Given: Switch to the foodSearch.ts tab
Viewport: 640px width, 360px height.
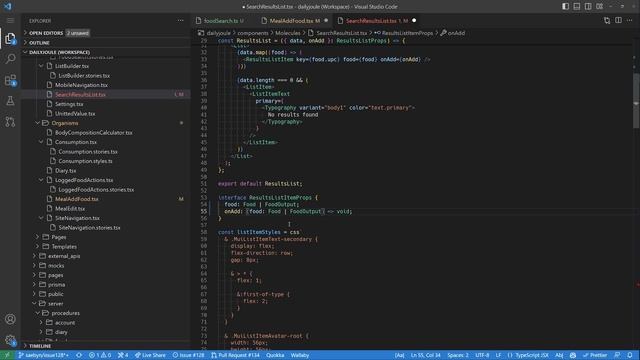Looking at the screenshot, I should (220, 20).
